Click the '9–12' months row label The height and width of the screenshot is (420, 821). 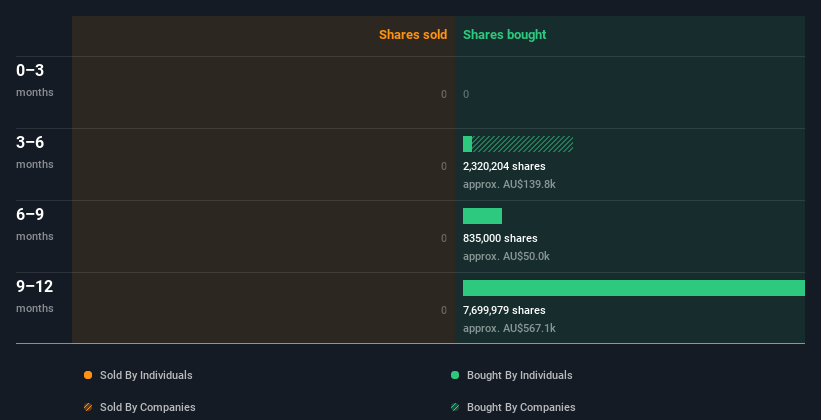(x=35, y=286)
